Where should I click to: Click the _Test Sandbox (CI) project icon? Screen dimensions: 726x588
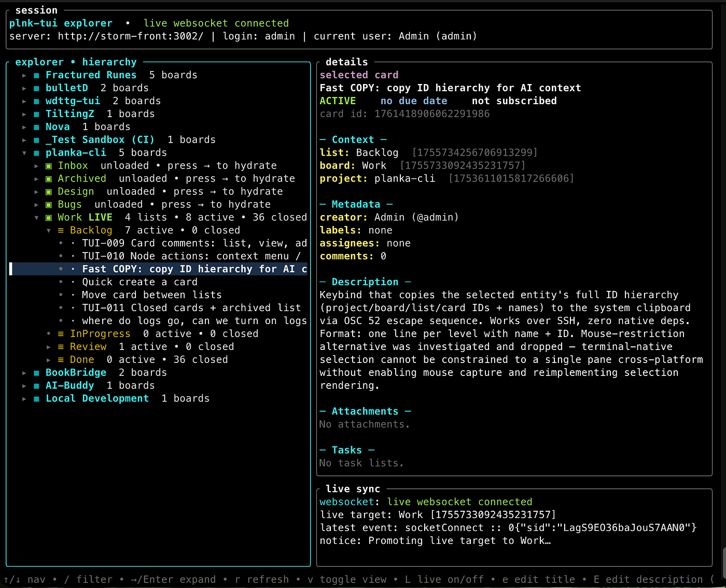click(x=36, y=140)
